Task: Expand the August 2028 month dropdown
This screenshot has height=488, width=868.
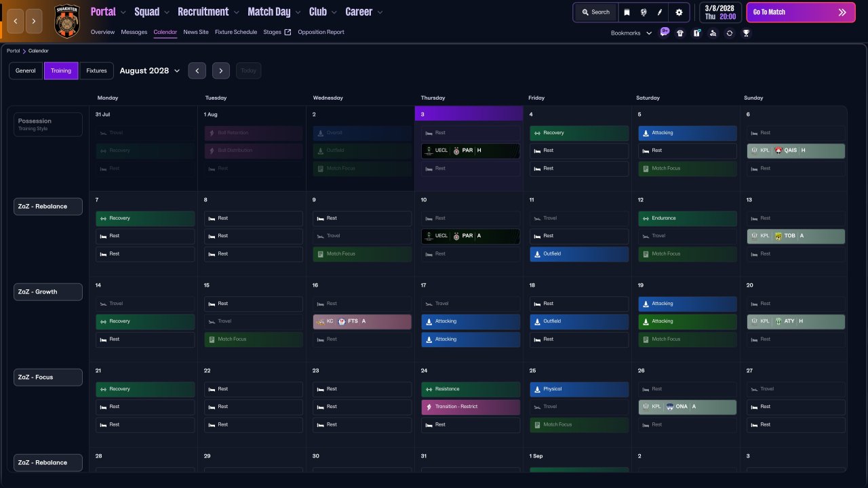Action: [150, 70]
